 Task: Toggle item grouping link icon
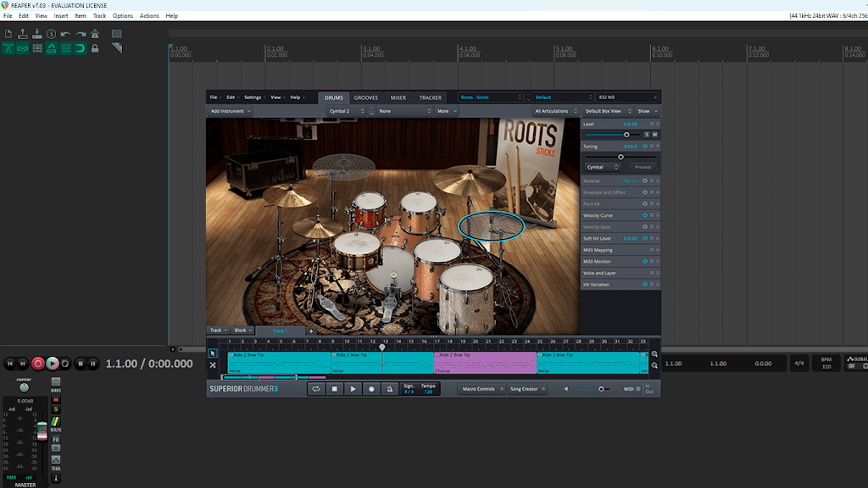coord(23,48)
